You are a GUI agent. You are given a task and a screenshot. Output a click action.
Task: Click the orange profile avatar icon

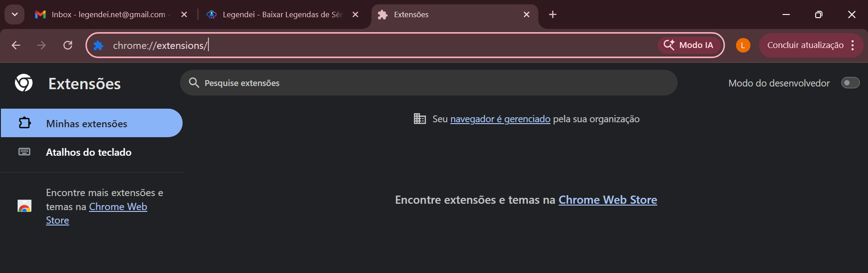click(x=743, y=45)
